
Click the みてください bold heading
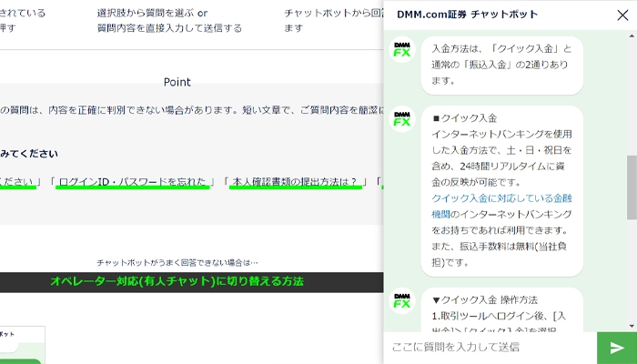[29, 154]
